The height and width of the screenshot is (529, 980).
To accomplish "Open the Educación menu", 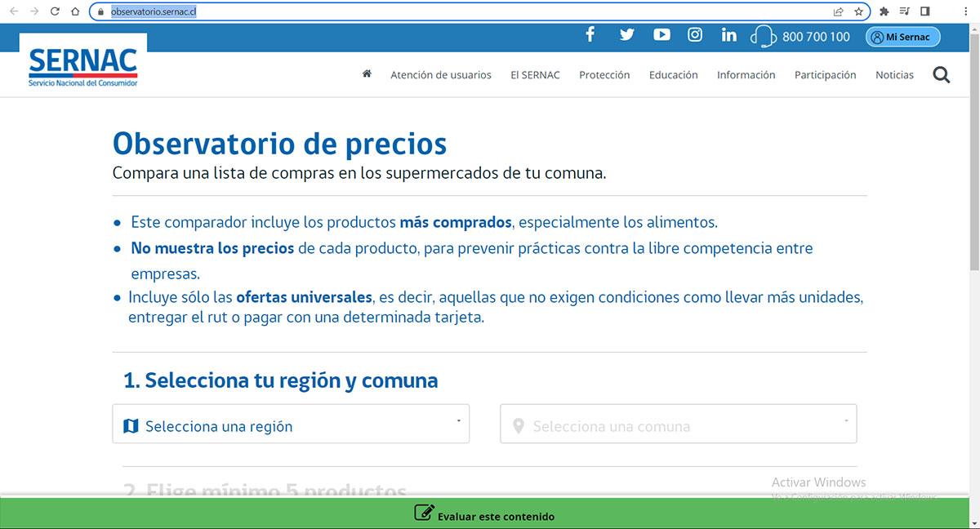I will click(673, 74).
